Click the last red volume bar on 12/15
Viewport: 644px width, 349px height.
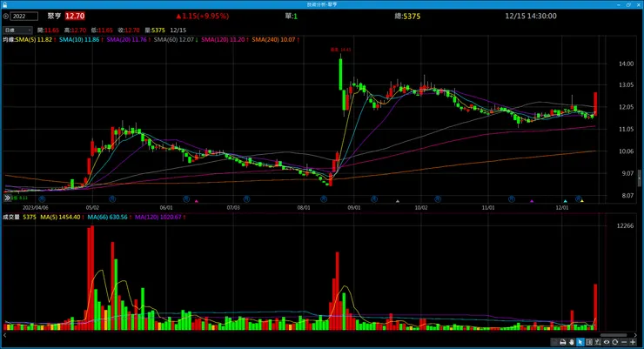(x=595, y=307)
